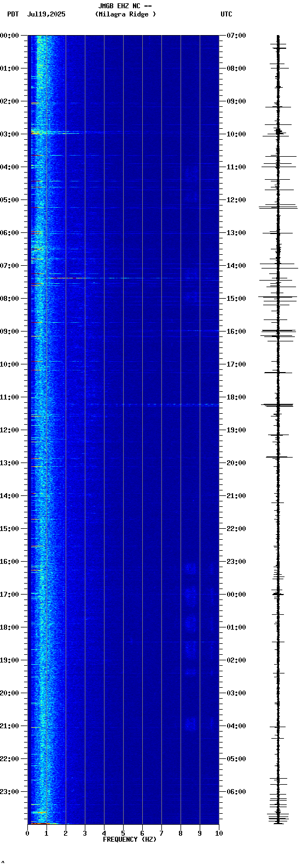302x868 pixels.
Task: Click the 5 Hz frequency tick label
Action: pyautogui.click(x=123, y=833)
